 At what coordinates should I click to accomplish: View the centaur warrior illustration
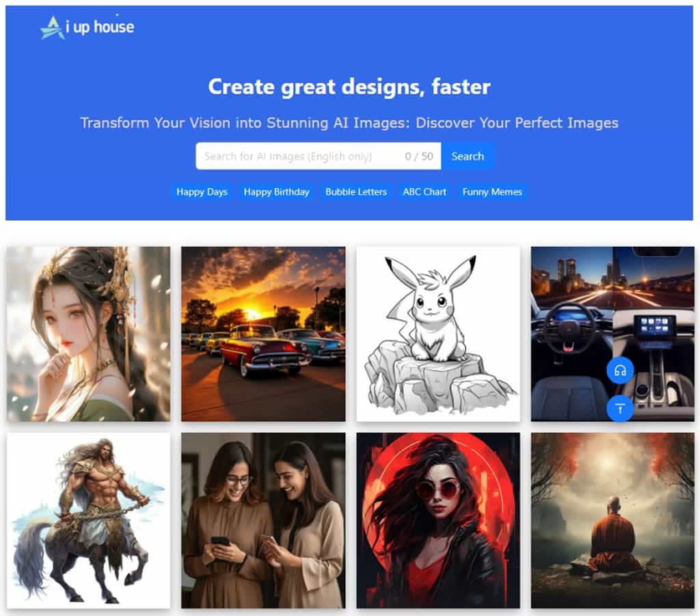click(x=88, y=520)
